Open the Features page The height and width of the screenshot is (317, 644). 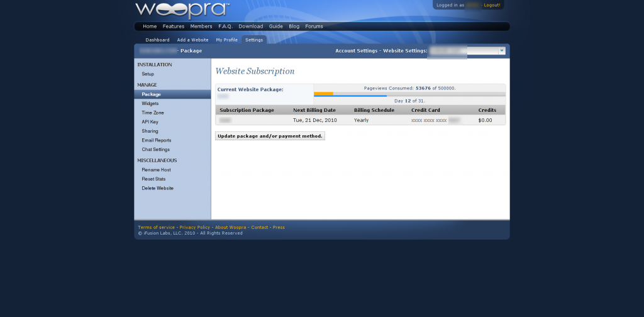(174, 26)
